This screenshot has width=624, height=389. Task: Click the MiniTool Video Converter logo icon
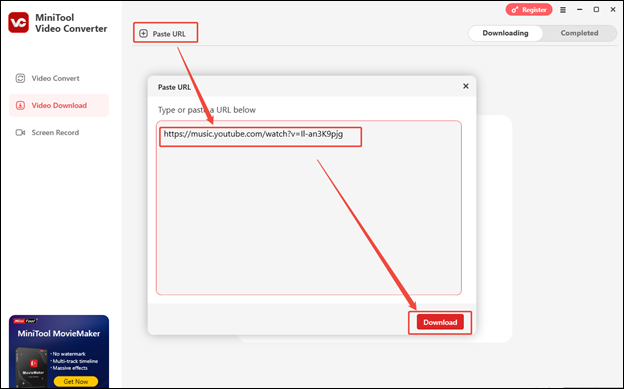coord(18,22)
